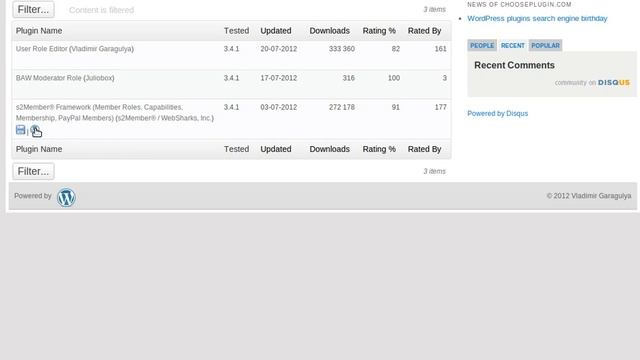Click the Rated By value 177
This screenshot has height=360, width=640.
pos(440,107)
